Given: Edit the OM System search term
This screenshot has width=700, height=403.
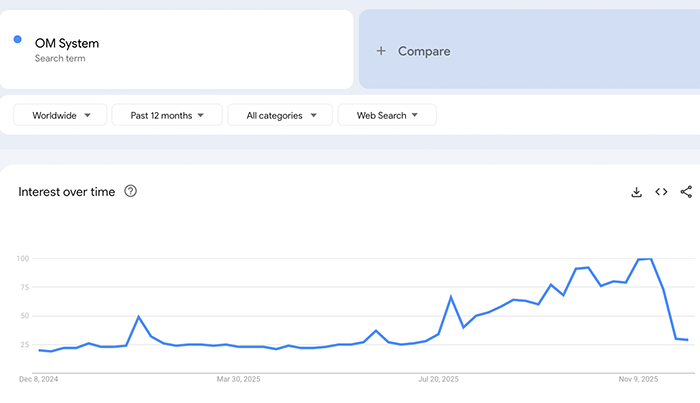Looking at the screenshot, I should click(67, 43).
